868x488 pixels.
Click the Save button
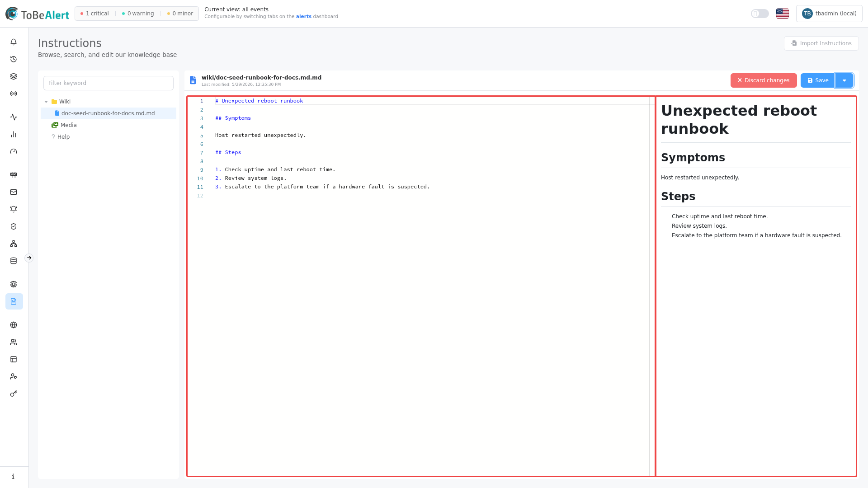818,80
